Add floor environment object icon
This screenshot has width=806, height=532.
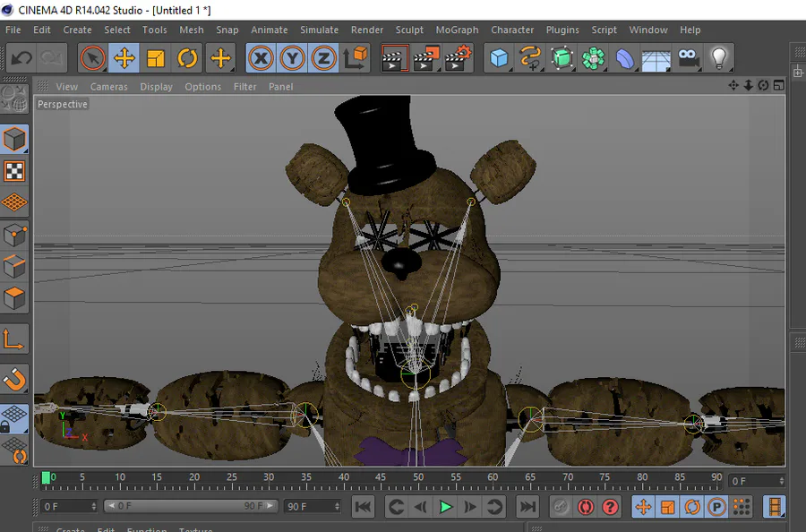click(656, 57)
